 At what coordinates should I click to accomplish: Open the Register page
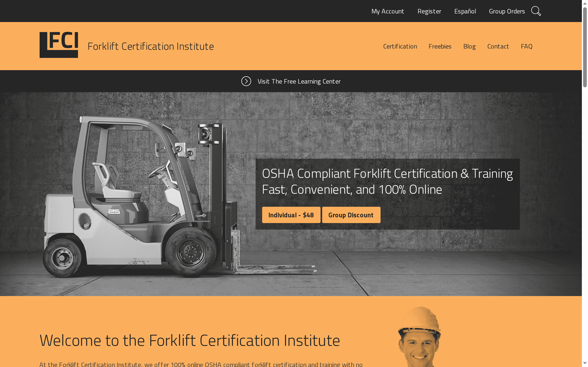pyautogui.click(x=429, y=11)
